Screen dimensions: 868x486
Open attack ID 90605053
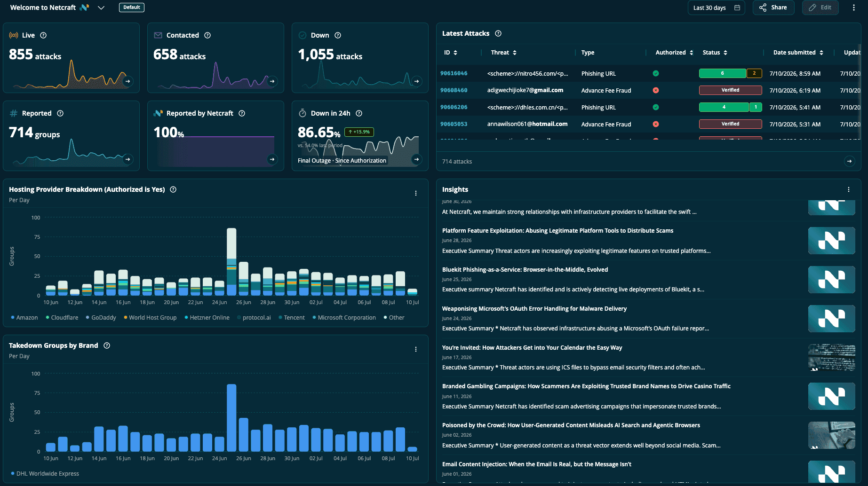point(454,124)
